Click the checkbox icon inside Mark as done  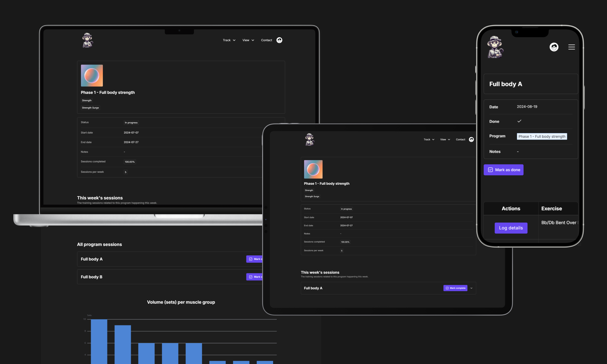click(x=490, y=170)
